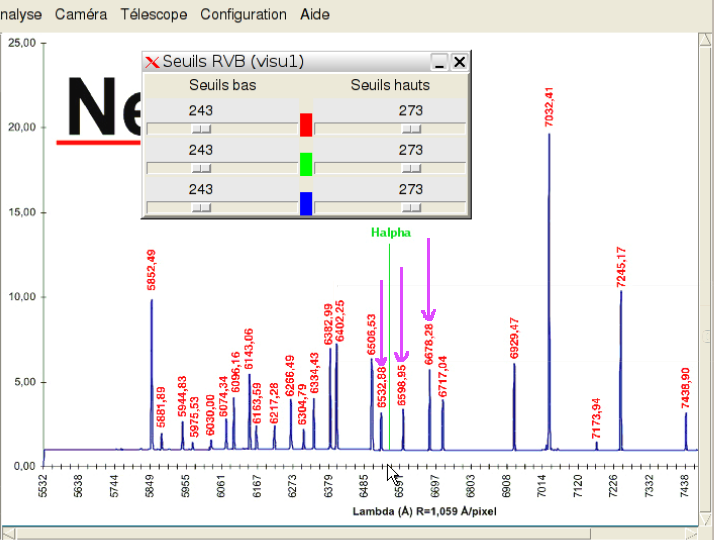Open the Configuration menu
This screenshot has height=540, width=714.
pos(244,14)
